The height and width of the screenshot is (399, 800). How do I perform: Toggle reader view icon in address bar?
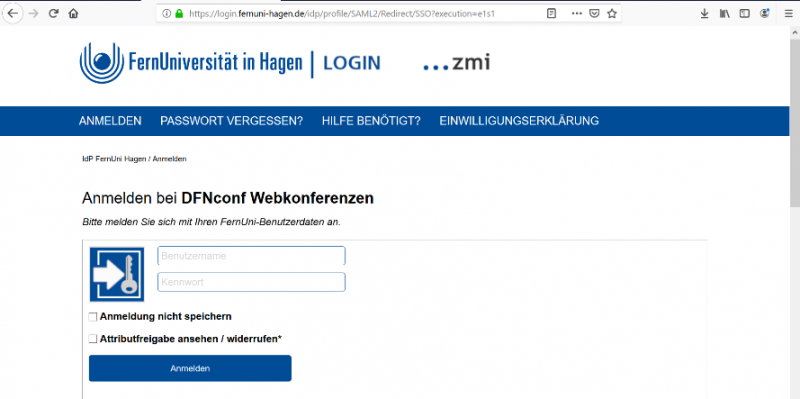(x=551, y=14)
